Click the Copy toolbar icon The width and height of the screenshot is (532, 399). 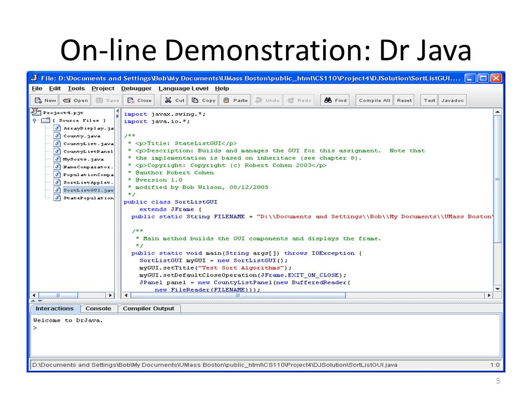(195, 100)
